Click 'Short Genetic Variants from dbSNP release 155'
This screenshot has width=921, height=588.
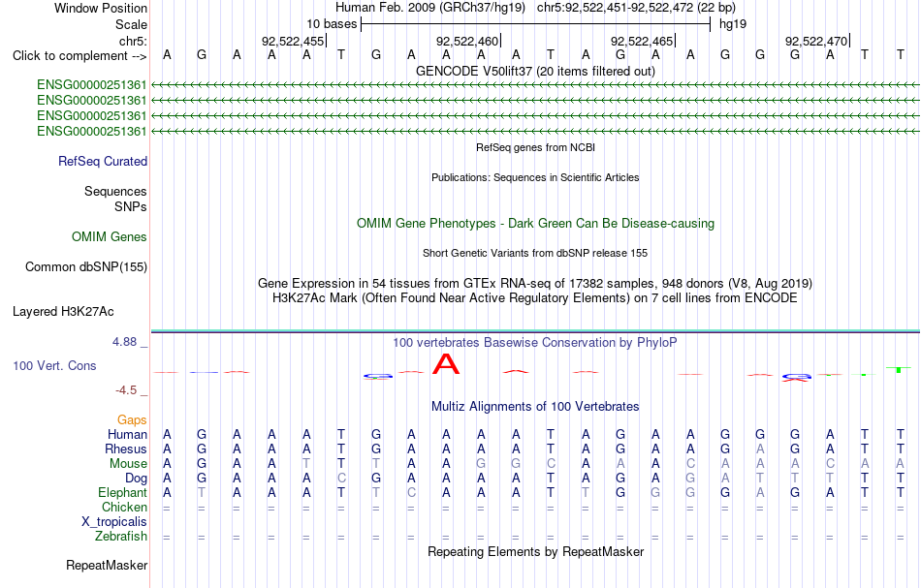(535, 253)
